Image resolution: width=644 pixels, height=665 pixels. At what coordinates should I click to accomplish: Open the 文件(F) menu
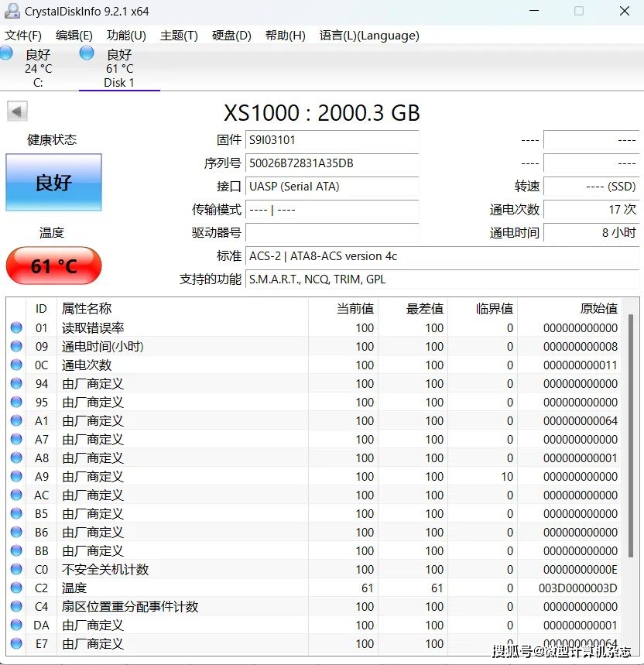23,36
